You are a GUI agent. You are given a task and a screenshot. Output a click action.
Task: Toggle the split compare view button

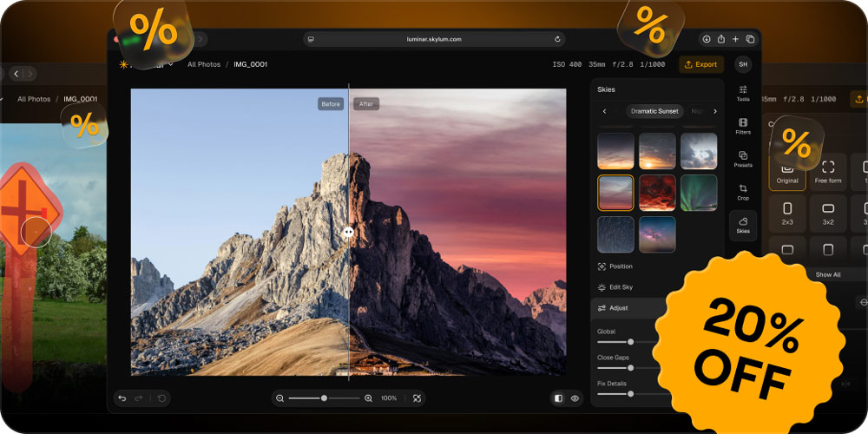click(x=558, y=398)
